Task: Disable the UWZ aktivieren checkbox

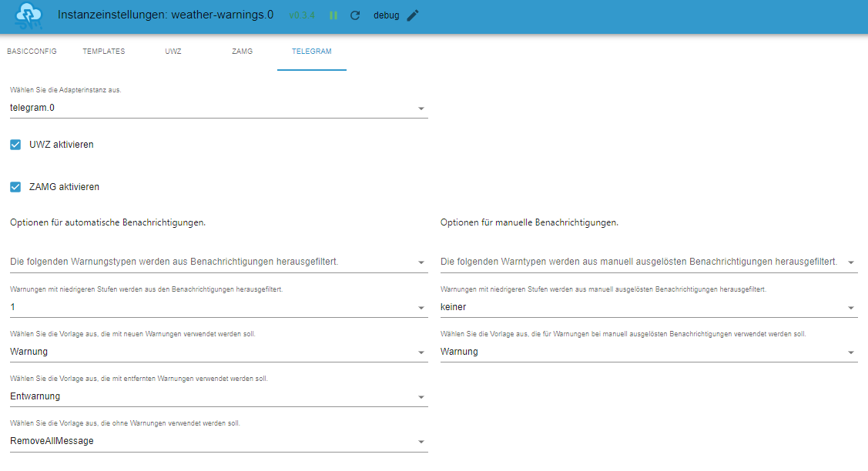Action: coord(15,145)
